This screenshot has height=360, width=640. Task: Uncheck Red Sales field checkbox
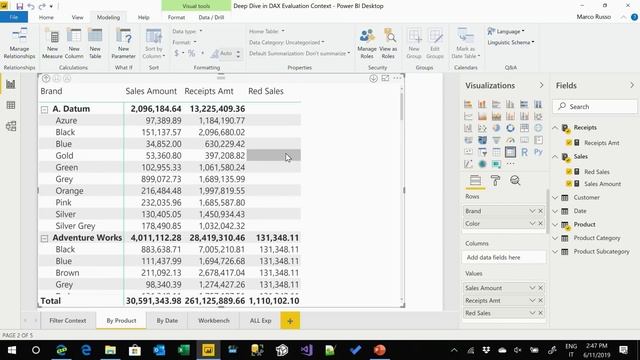[x=569, y=172]
